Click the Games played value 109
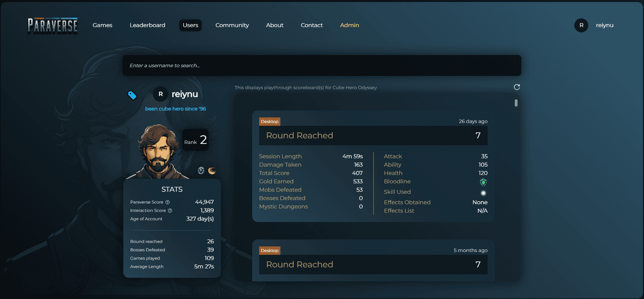 pyautogui.click(x=209, y=258)
